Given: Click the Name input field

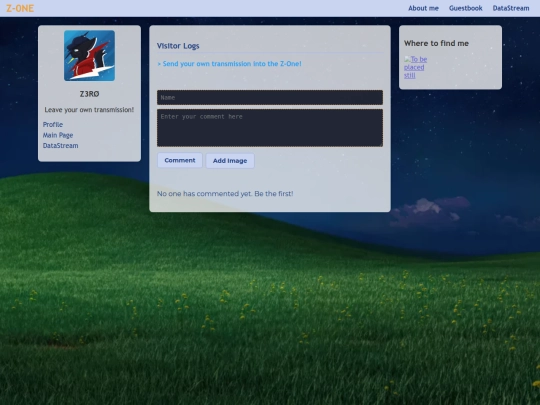Looking at the screenshot, I should point(270,97).
